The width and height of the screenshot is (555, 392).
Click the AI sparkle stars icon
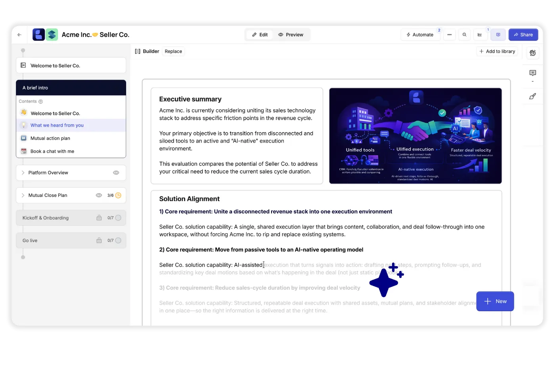(x=387, y=280)
